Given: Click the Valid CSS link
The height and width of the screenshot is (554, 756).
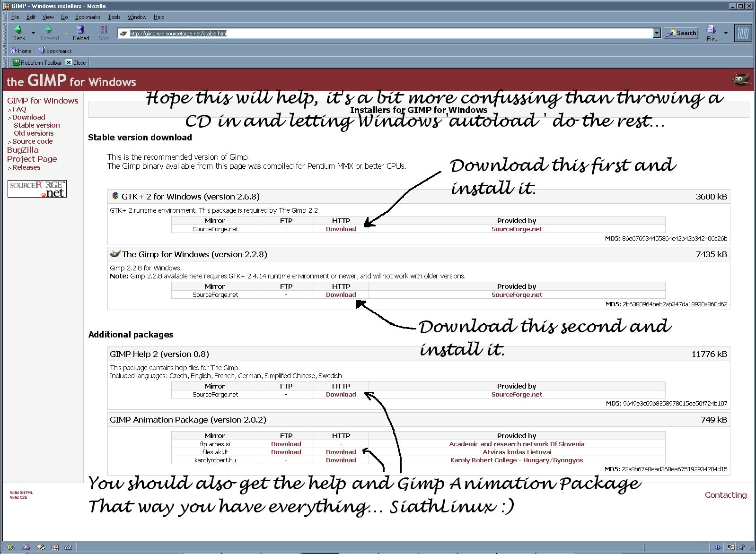Looking at the screenshot, I should 18,497.
